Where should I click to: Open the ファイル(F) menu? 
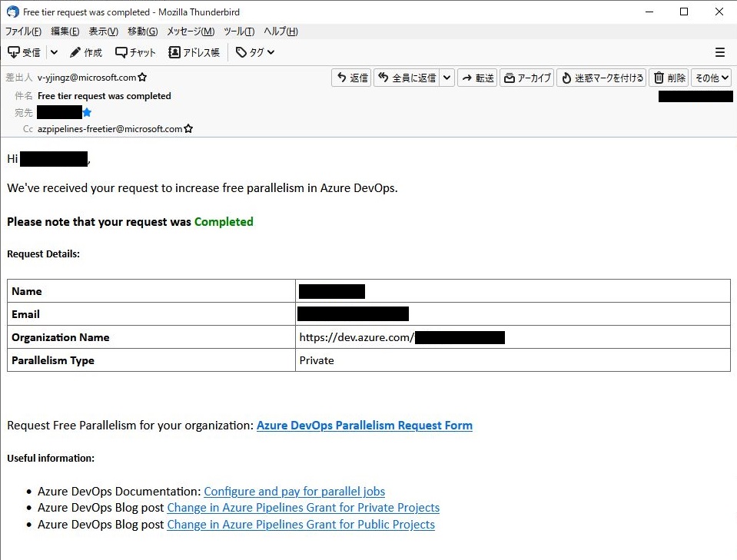click(x=23, y=31)
